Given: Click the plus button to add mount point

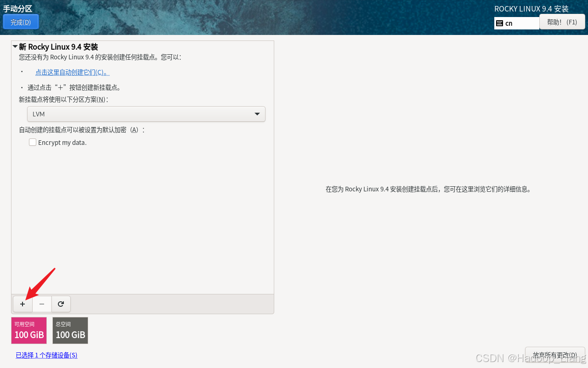Looking at the screenshot, I should (x=23, y=304).
